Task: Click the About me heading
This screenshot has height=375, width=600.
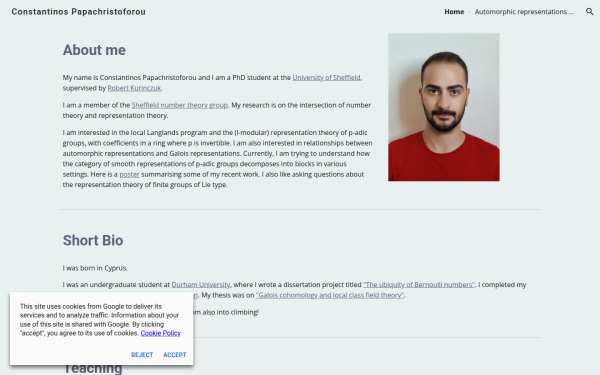Action: point(94,50)
